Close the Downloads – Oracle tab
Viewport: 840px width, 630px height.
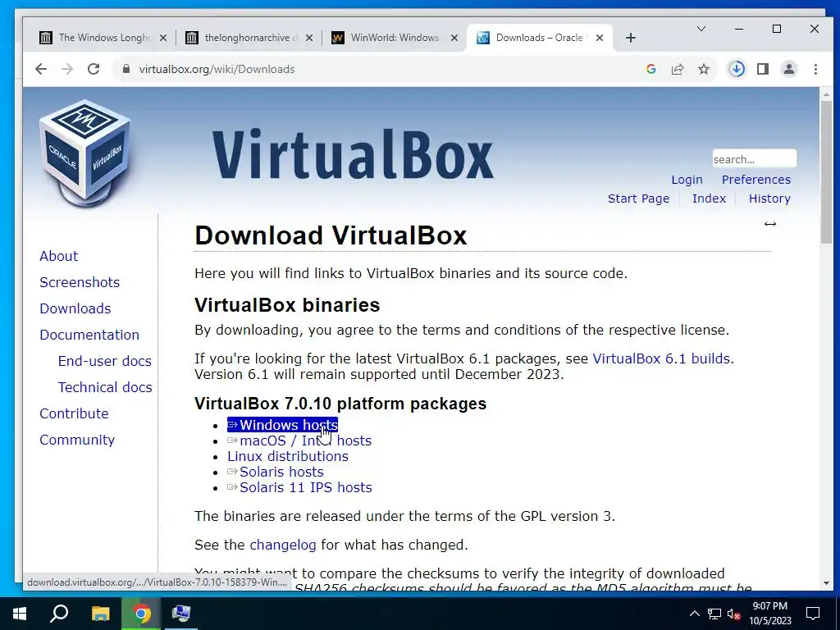(x=600, y=38)
